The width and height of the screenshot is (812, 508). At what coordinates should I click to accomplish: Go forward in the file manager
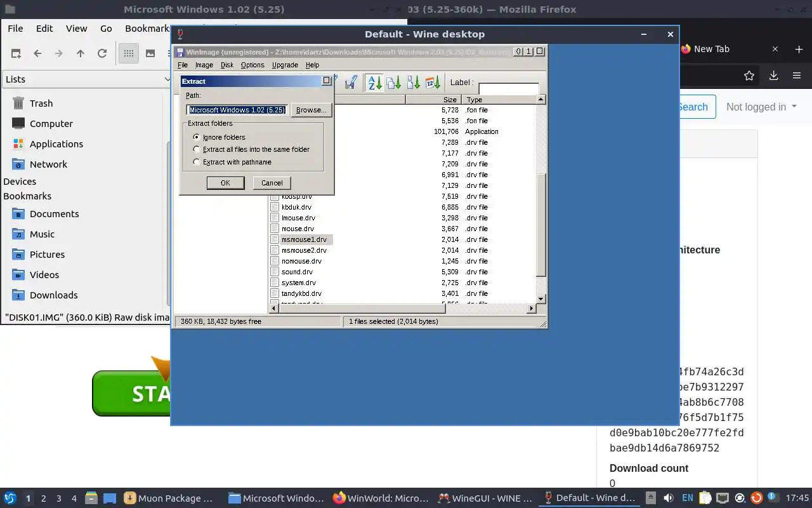59,53
